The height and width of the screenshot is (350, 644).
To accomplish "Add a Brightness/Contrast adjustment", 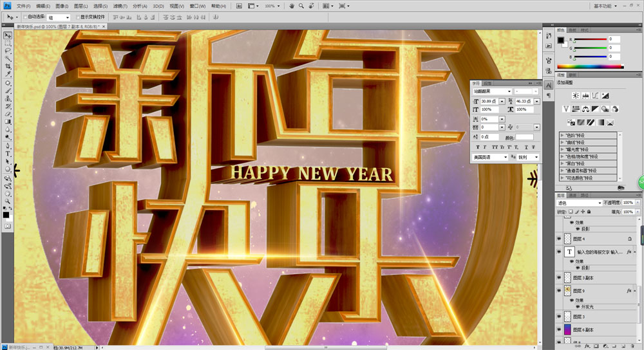I will 575,96.
